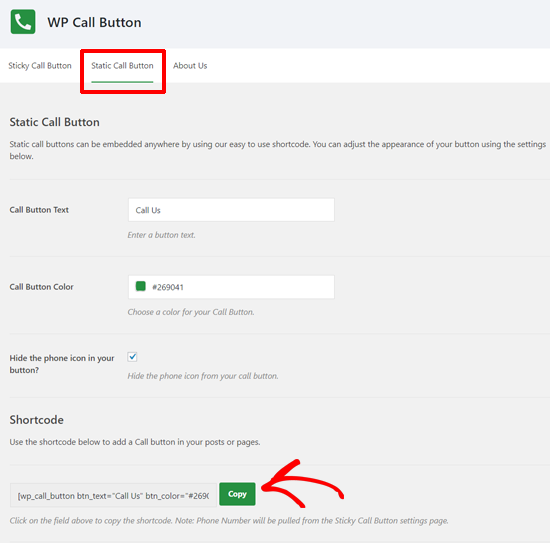Open the green color swatch picker
Viewport: 550px width, 543px height.
141,286
